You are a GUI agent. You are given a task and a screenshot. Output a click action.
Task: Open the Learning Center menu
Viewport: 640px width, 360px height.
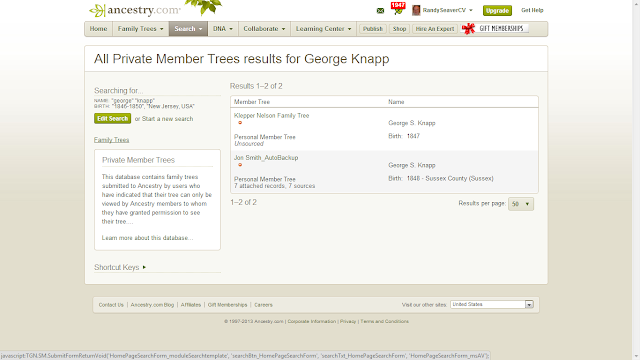pos(323,29)
